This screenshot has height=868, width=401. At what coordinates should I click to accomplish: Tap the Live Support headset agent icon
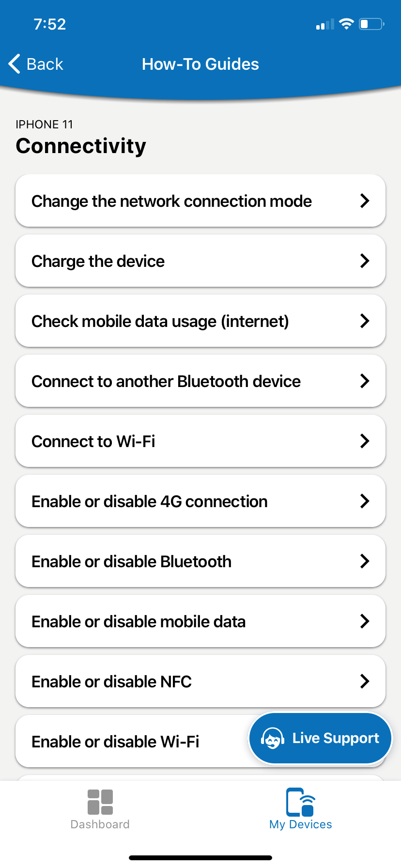coord(272,739)
